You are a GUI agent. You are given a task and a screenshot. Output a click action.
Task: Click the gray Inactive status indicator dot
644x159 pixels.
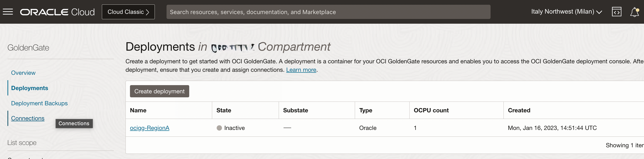(219, 128)
